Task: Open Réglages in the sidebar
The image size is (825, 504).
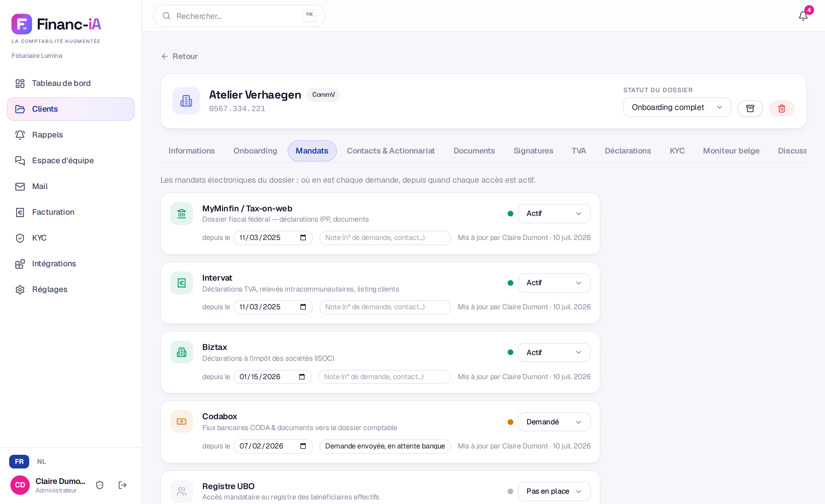Action: pyautogui.click(x=71, y=290)
